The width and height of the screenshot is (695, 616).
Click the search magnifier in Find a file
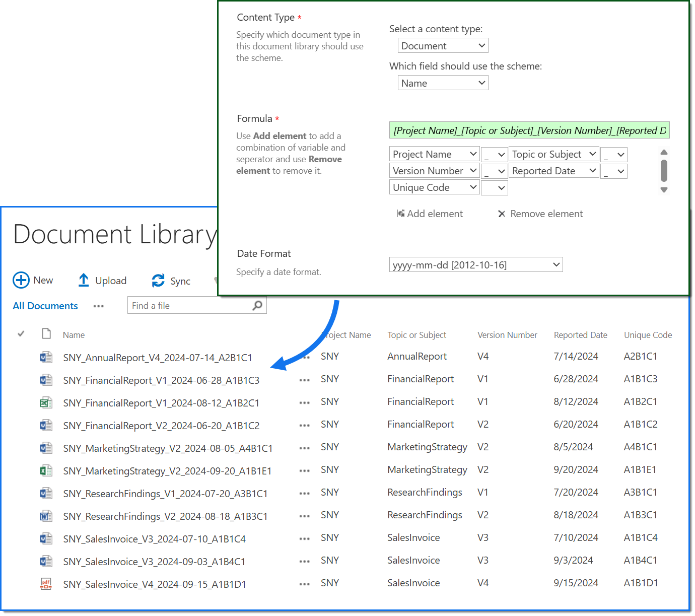click(257, 305)
